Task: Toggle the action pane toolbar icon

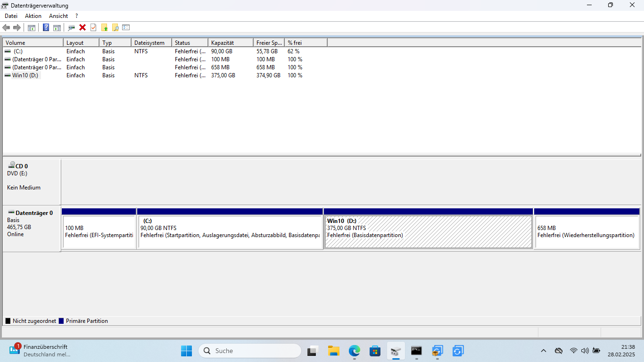Action: 57,27
